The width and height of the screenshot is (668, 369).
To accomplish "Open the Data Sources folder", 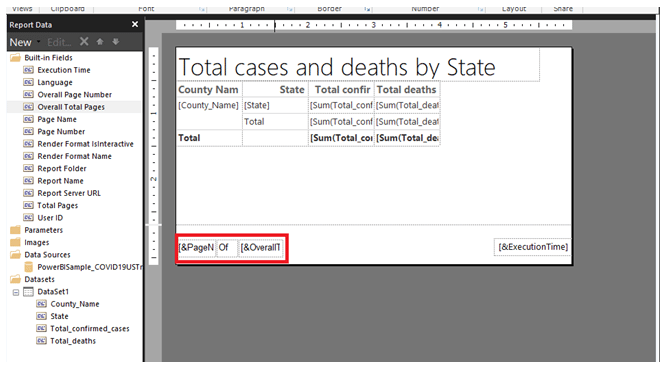I will pos(47,255).
